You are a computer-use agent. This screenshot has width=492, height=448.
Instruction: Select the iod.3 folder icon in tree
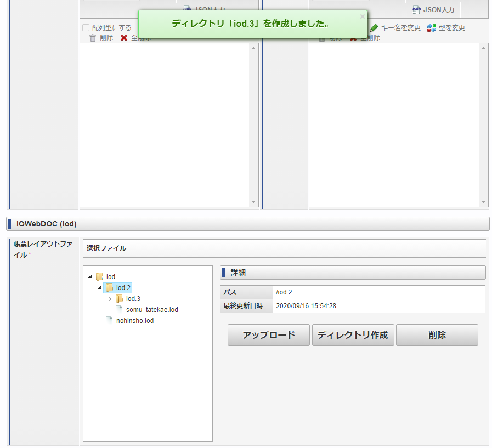point(119,299)
